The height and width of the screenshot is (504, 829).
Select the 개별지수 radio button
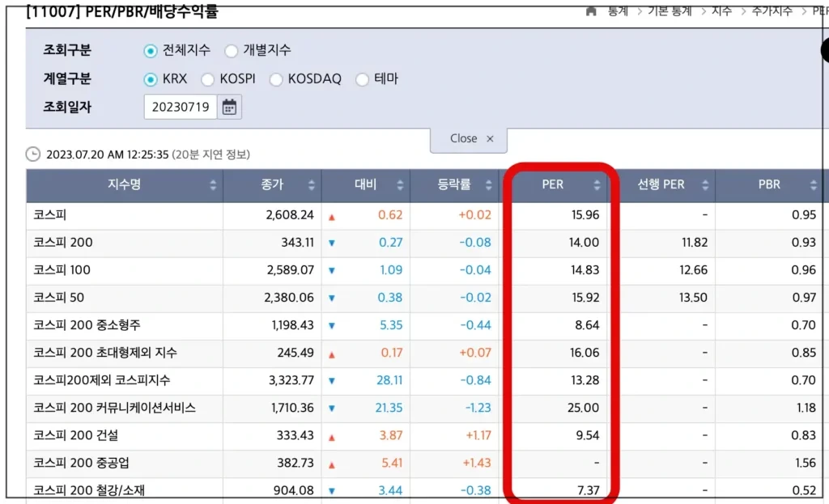[231, 51]
